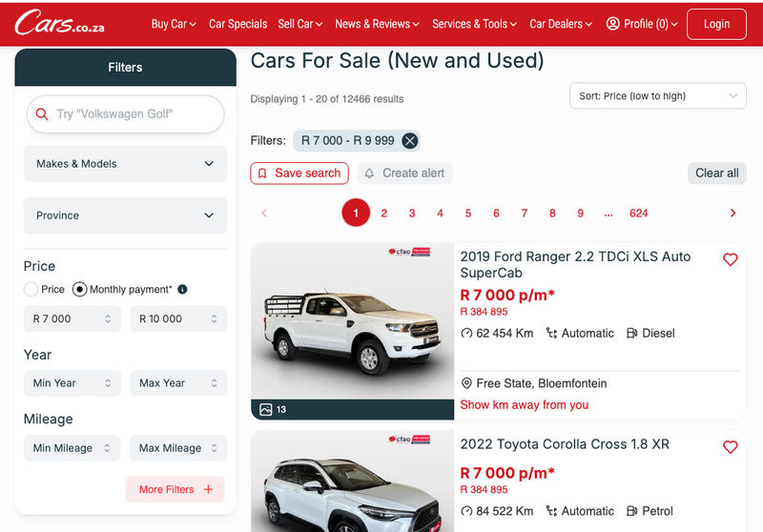The image size is (763, 532).
Task: Click the Clear all button
Action: point(717,174)
